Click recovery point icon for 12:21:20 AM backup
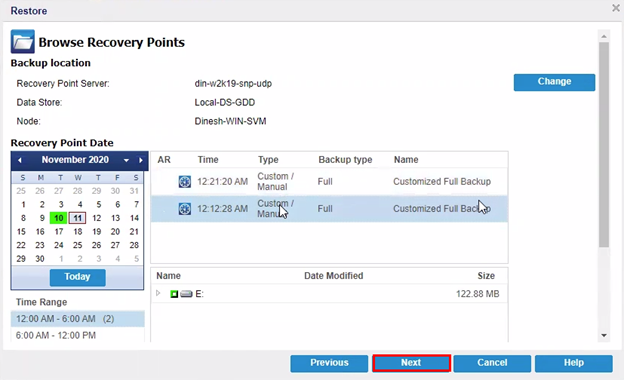 [x=184, y=182]
